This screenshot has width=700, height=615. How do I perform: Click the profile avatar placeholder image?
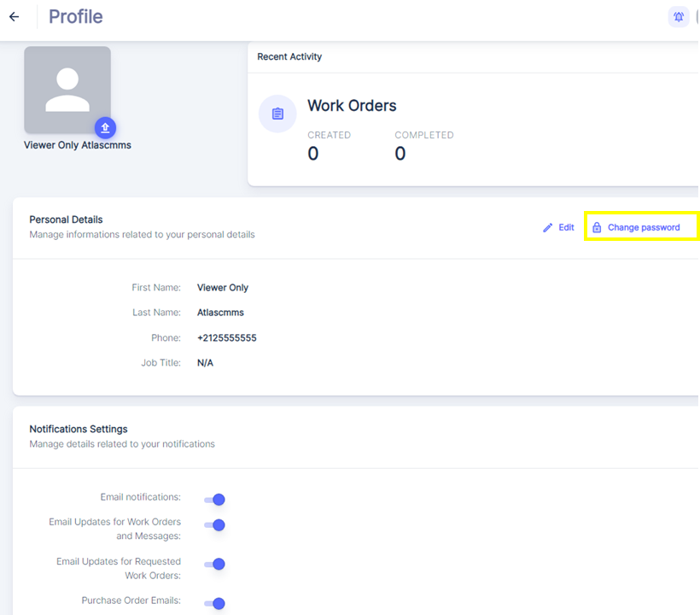pos(67,89)
